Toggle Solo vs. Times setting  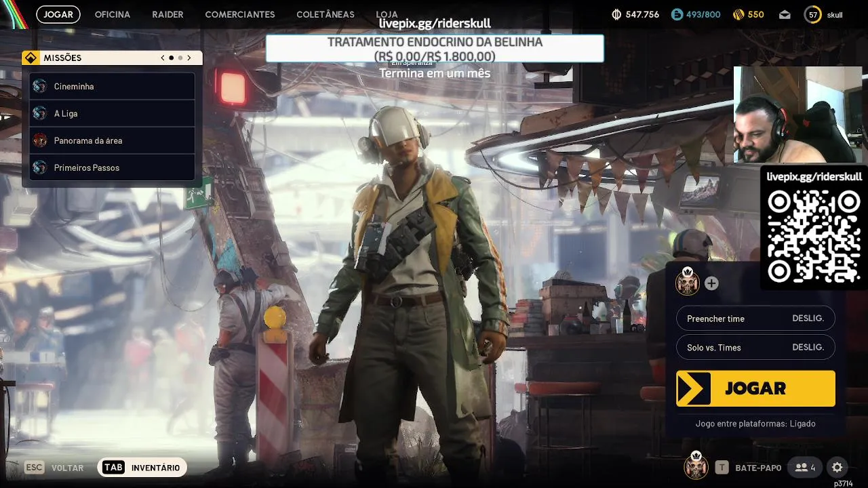755,347
